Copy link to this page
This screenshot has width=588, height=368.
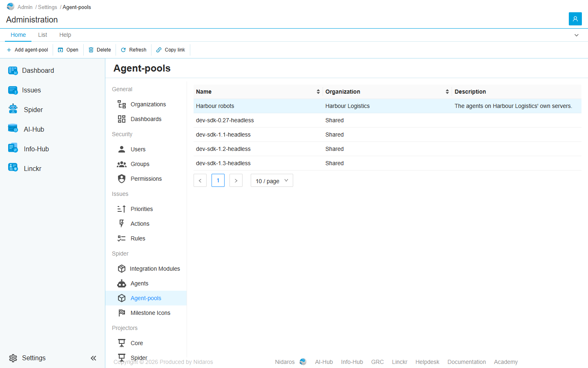(x=171, y=50)
